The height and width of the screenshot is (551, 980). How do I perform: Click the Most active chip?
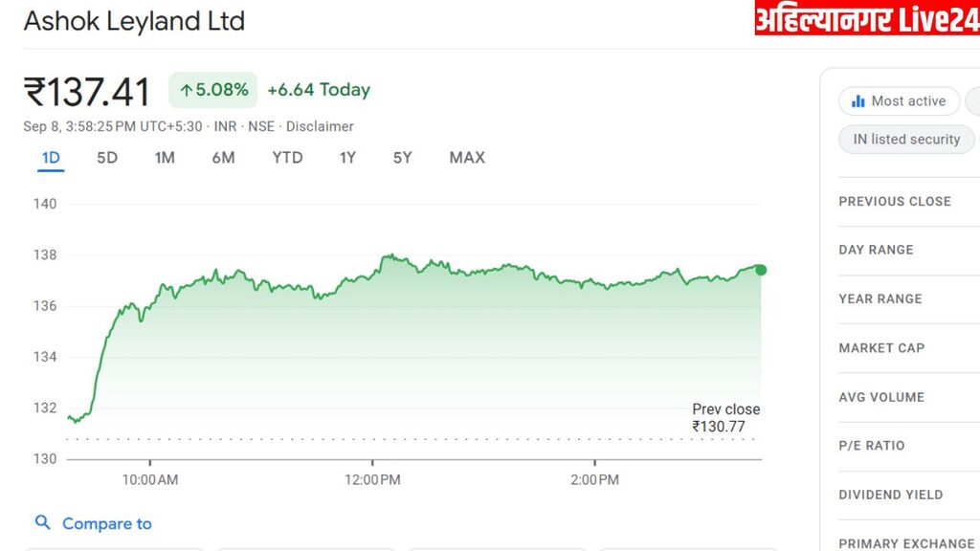[x=898, y=101]
